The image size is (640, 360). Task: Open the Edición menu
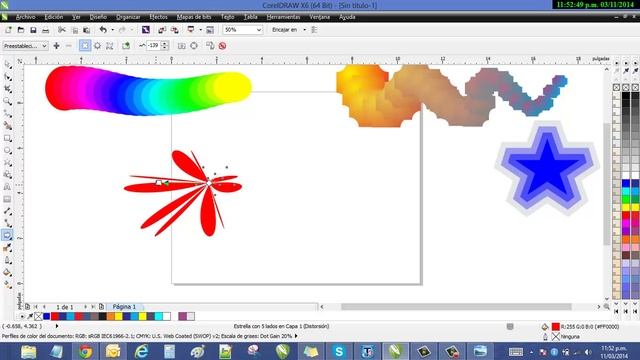coord(53,17)
